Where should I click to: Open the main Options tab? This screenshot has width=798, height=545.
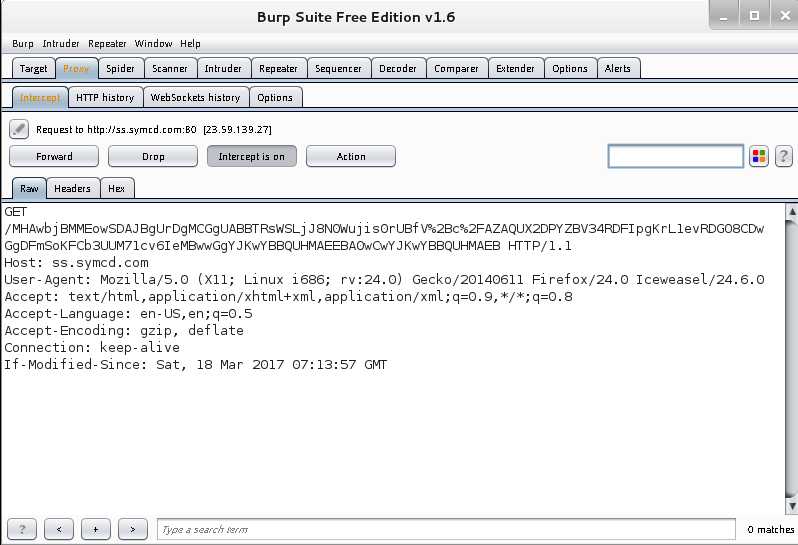[570, 69]
